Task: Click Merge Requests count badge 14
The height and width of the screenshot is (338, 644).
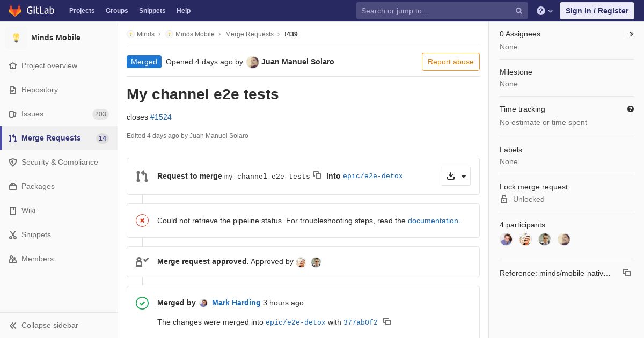Action: click(103, 138)
